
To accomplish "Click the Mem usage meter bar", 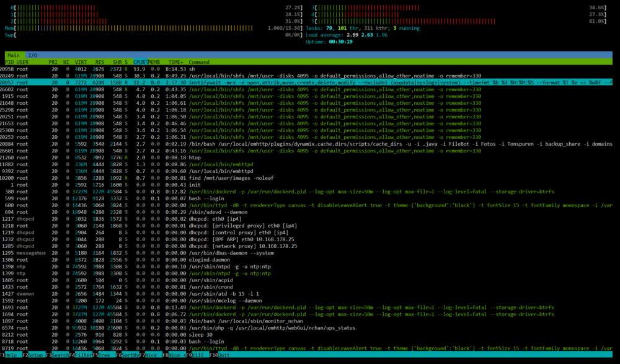I will coord(153,28).
